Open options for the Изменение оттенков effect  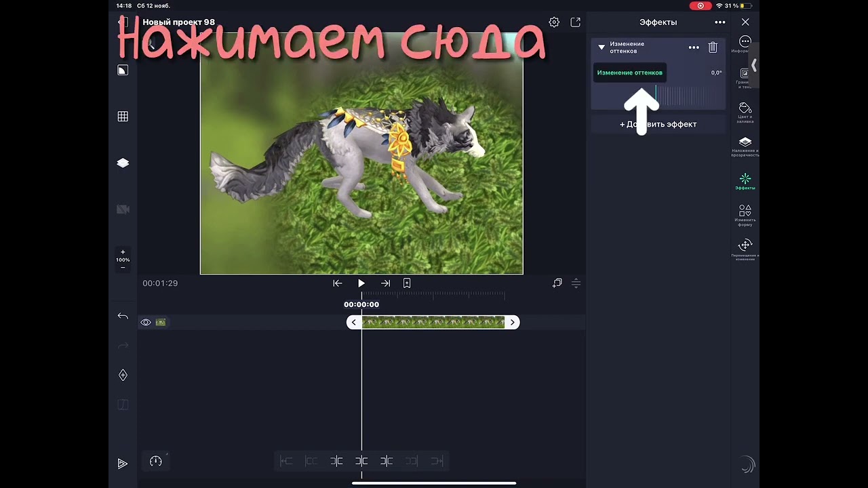[x=694, y=47]
